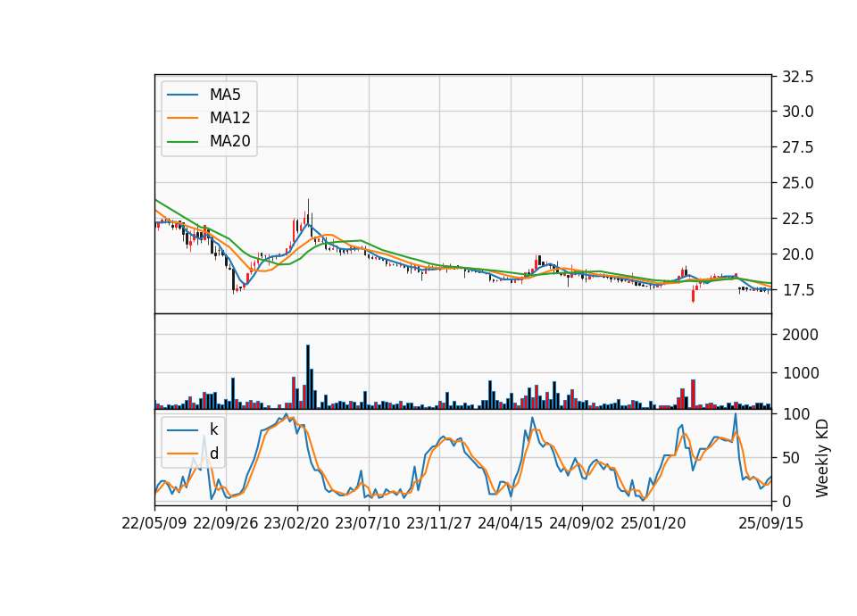Click the MA12 legend label
857x616 pixels.
coord(229,118)
